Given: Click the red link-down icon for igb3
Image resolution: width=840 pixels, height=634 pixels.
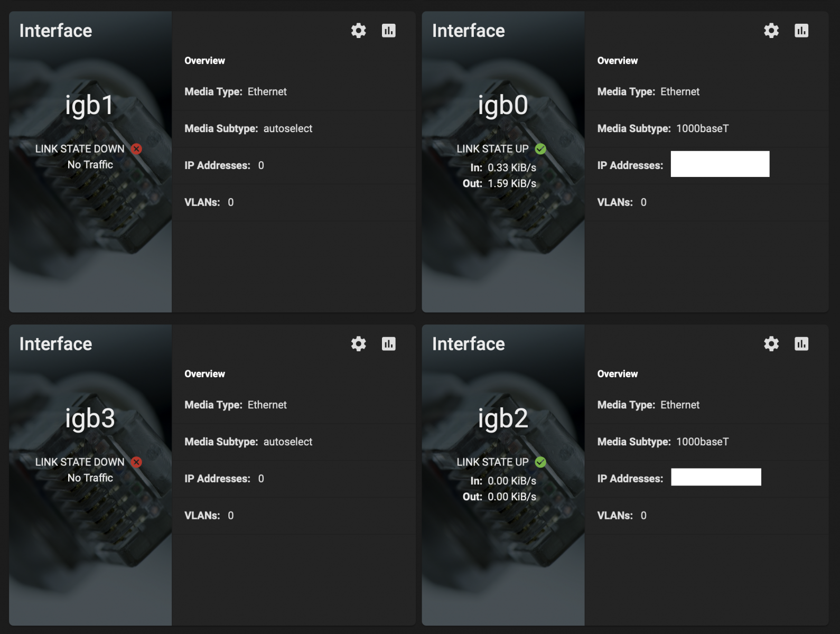Looking at the screenshot, I should [x=137, y=462].
